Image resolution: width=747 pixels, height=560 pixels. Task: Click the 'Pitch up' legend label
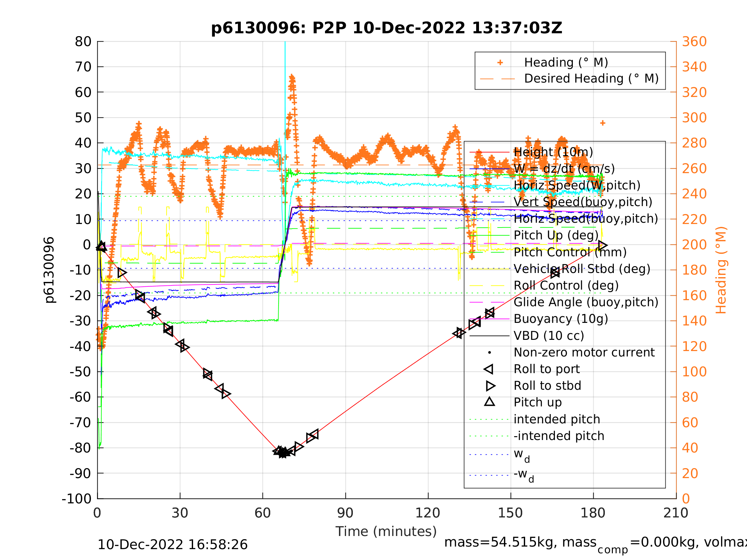click(x=538, y=402)
